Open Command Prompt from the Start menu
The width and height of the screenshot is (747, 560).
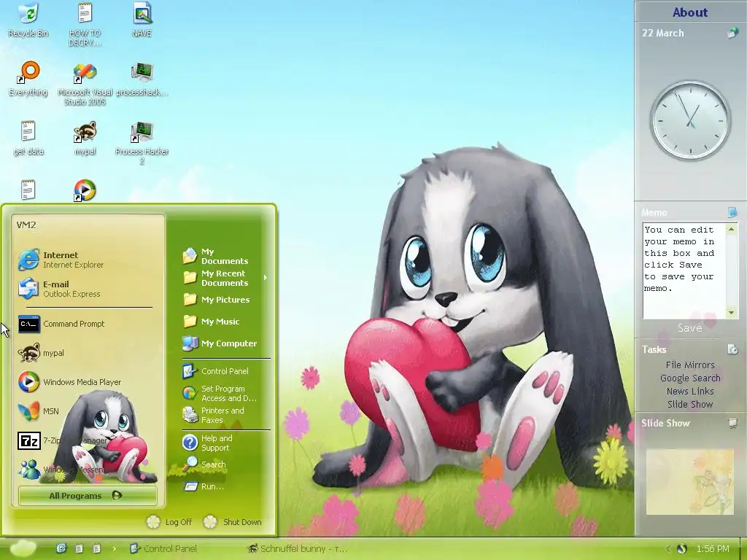pyautogui.click(x=88, y=324)
